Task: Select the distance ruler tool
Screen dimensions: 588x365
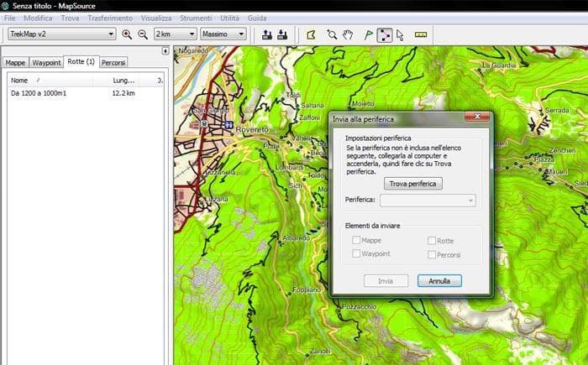Action: tap(421, 34)
